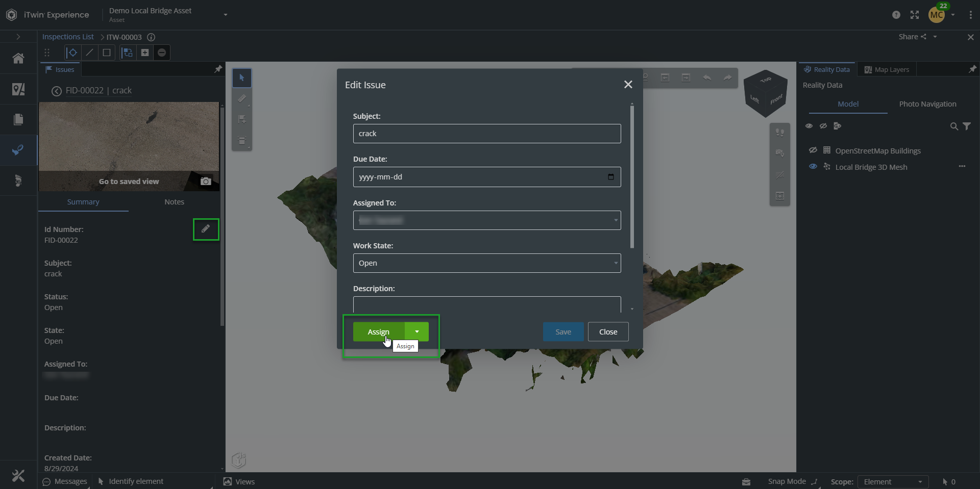
Task: Click the Save button
Action: pos(563,332)
